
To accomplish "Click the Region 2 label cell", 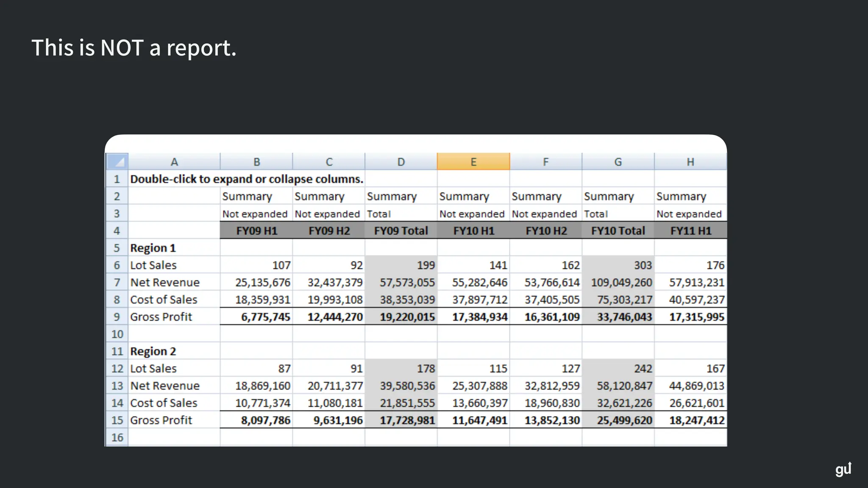I will 174,351.
